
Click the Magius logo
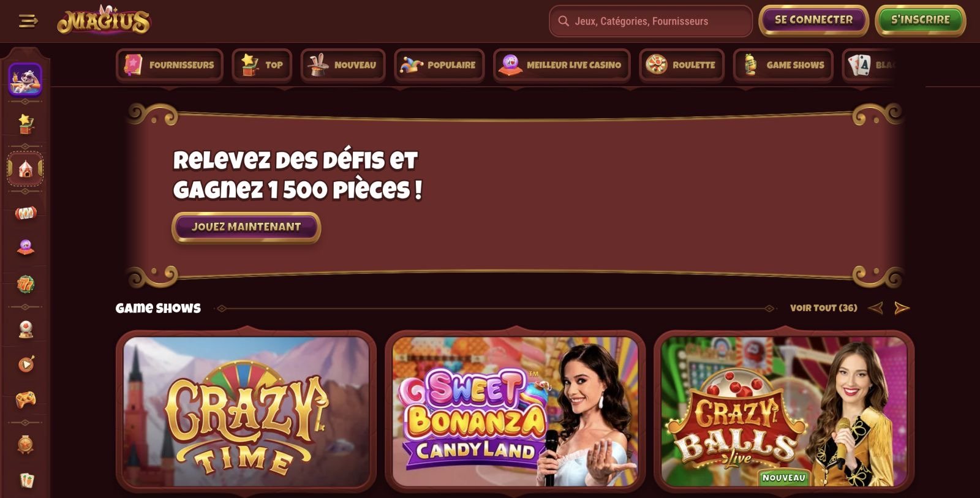104,20
